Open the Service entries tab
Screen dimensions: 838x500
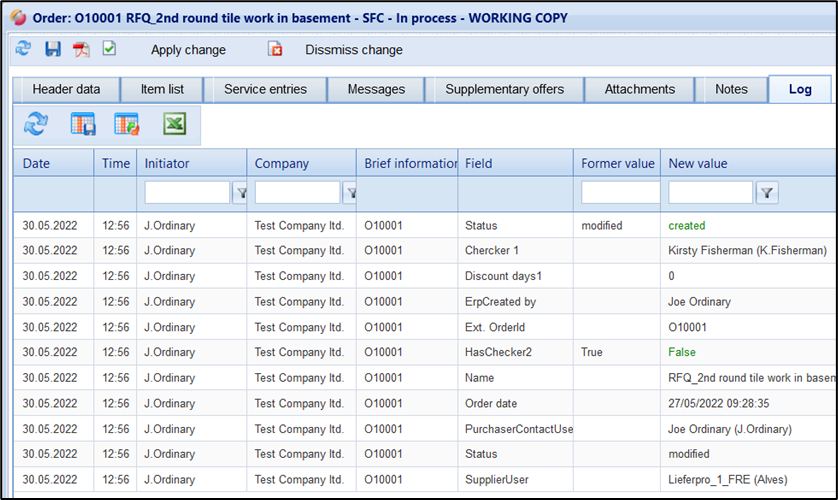[265, 89]
